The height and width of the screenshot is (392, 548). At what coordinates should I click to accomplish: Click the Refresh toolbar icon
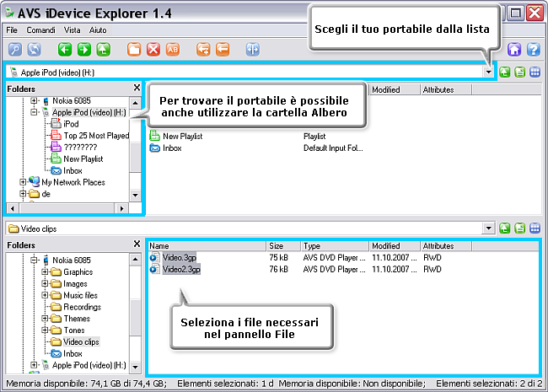(x=35, y=50)
